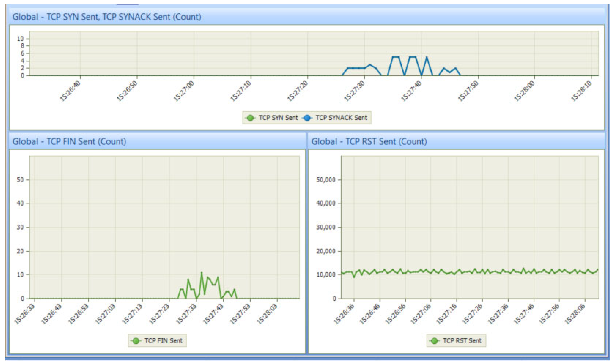
Task: Click the 10,000 y-axis label on RST chart
Action: tap(326, 275)
